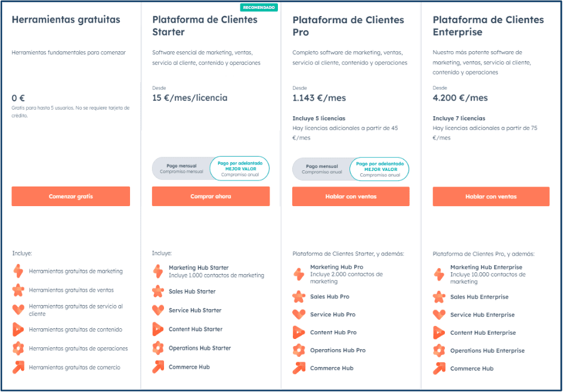Click the Operations Hub Pro gear icon
This screenshot has width=563, height=392.
click(x=299, y=350)
